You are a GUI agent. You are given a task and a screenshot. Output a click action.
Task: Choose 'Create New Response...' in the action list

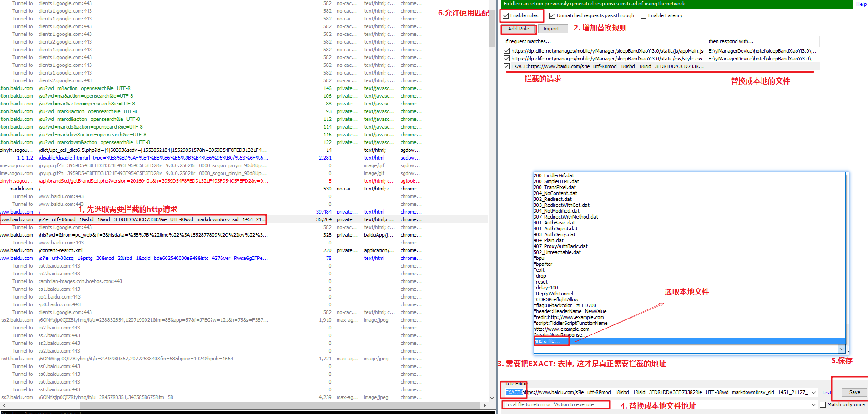(x=689, y=335)
